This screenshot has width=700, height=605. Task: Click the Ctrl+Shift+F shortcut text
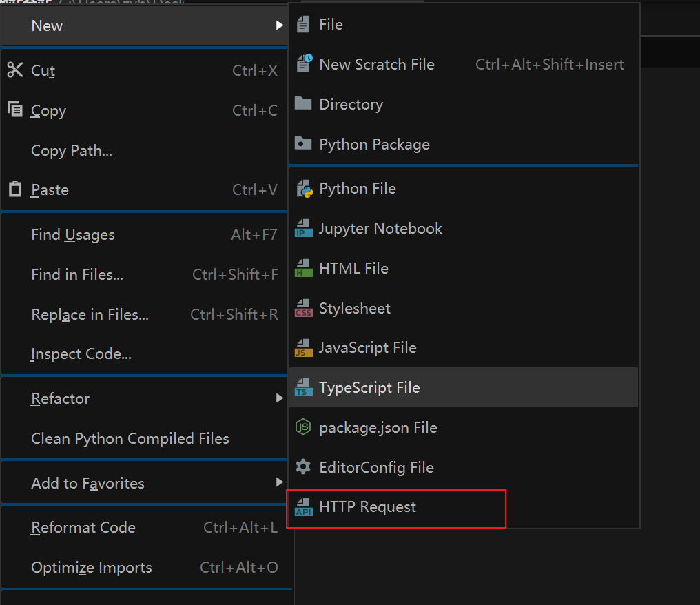click(235, 274)
